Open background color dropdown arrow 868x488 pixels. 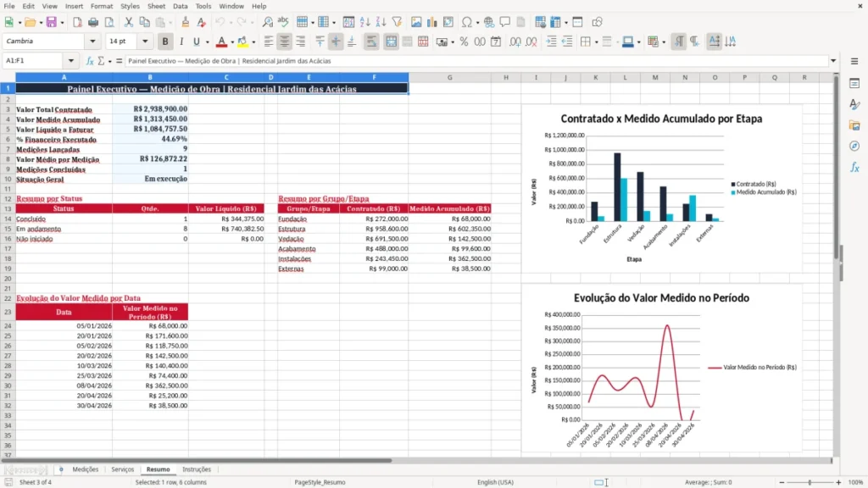[x=253, y=42]
